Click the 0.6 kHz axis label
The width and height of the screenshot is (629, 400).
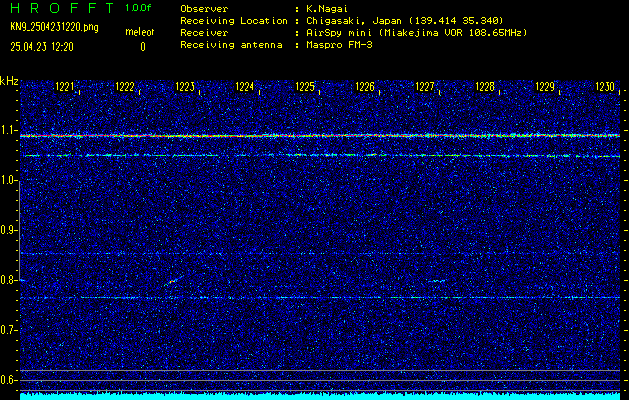coord(8,380)
